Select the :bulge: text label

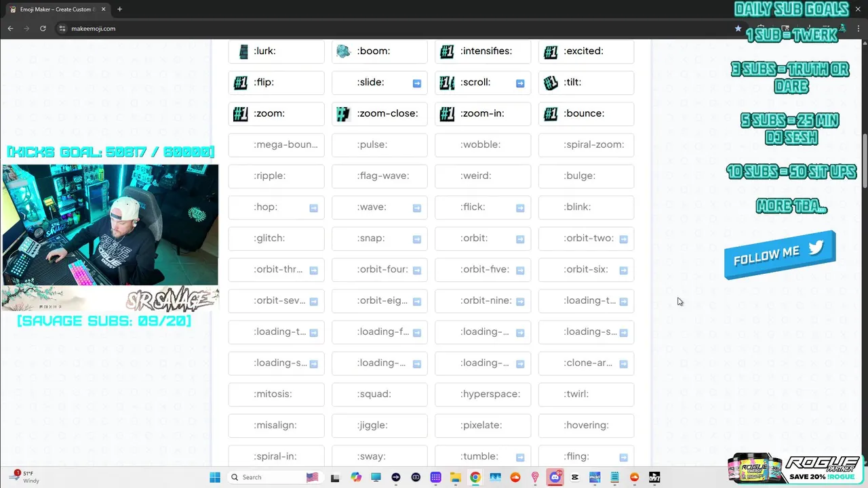[579, 176]
